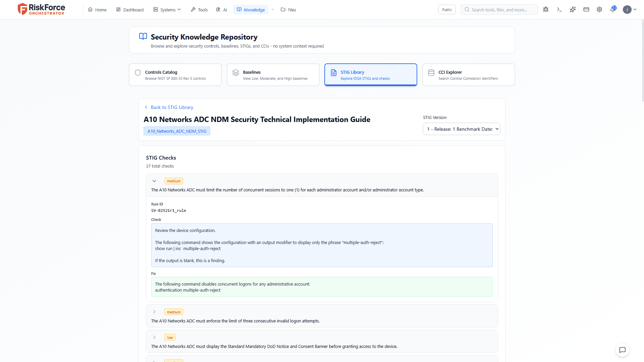Click the credit card icon
Viewport: 644px width, 362px height.
tap(586, 10)
